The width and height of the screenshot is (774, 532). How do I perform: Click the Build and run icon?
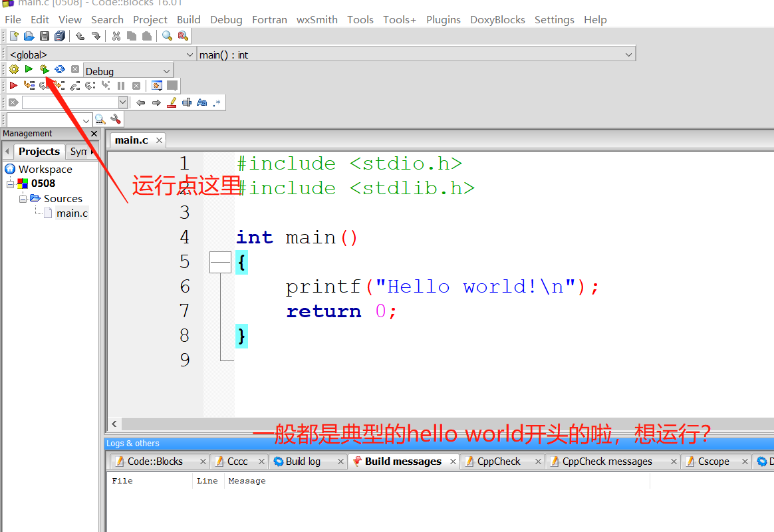[45, 69]
